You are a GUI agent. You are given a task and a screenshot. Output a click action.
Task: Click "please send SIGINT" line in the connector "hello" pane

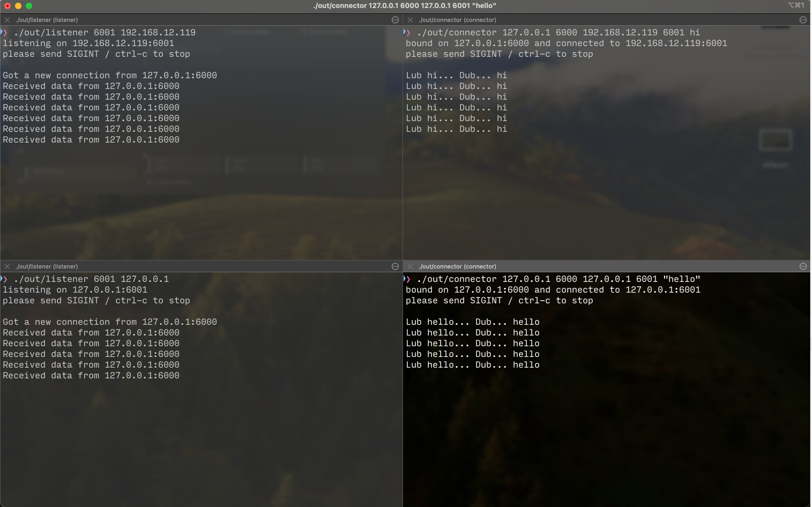click(500, 301)
